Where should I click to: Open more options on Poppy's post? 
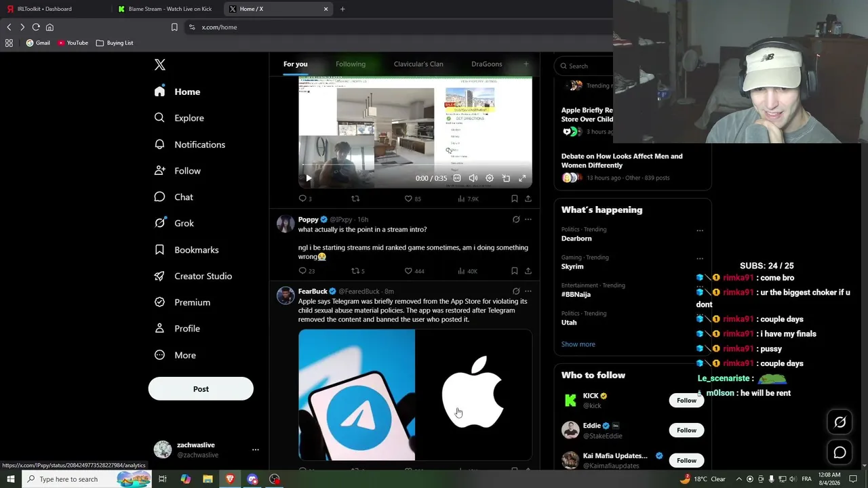(x=528, y=220)
